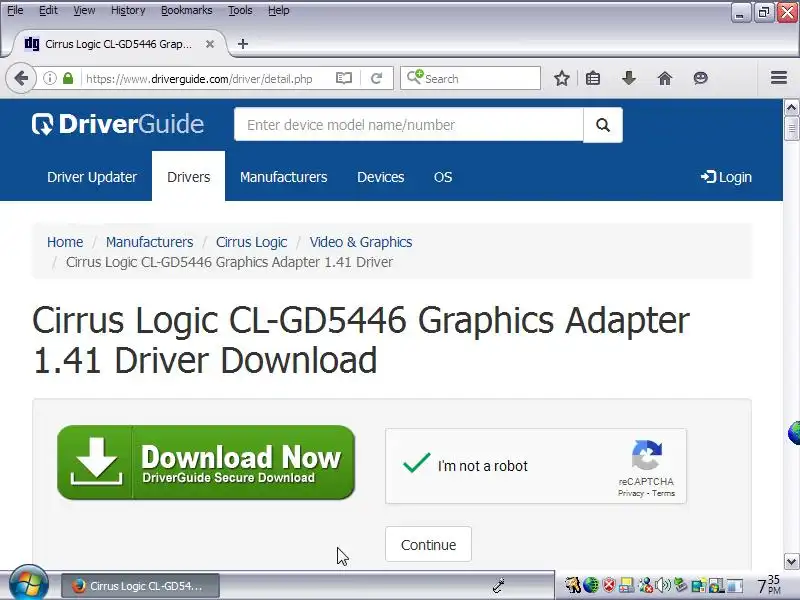Select the Devices nav tab
Image resolution: width=800 pixels, height=600 pixels.
pyautogui.click(x=381, y=177)
